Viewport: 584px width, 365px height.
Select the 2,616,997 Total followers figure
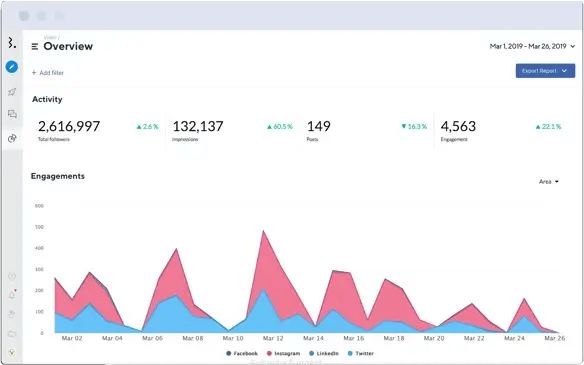(69, 126)
